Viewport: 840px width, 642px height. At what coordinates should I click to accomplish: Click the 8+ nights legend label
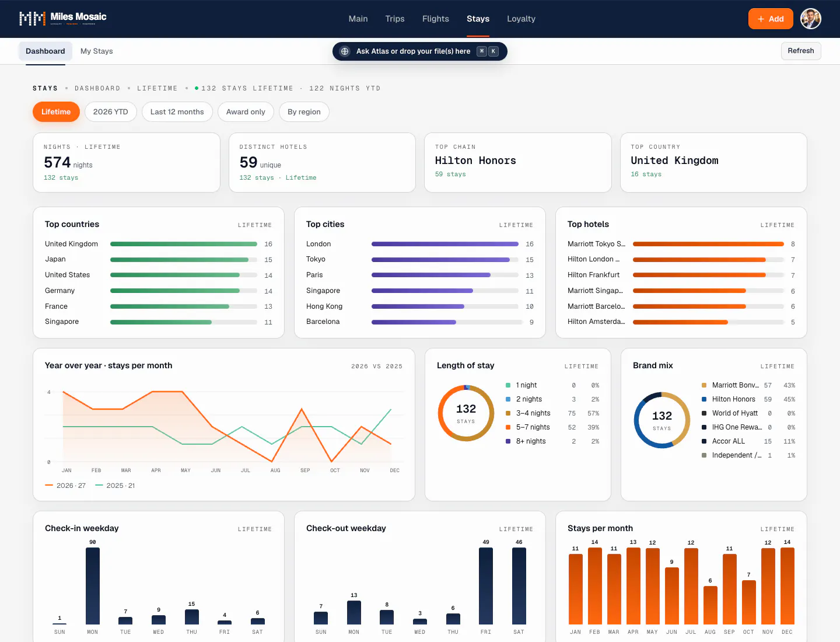pos(531,441)
